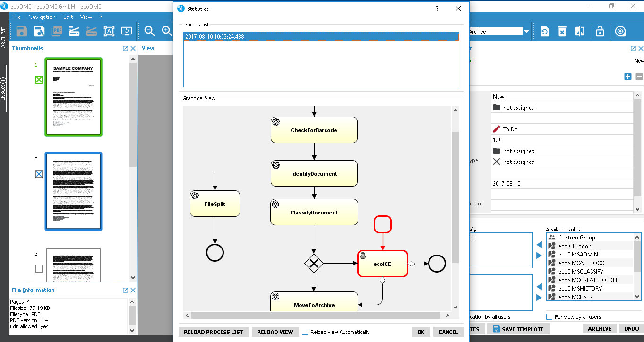Click the Graphical View horizontal scrollbar
Screen dimensions: 644x342
tap(317, 315)
